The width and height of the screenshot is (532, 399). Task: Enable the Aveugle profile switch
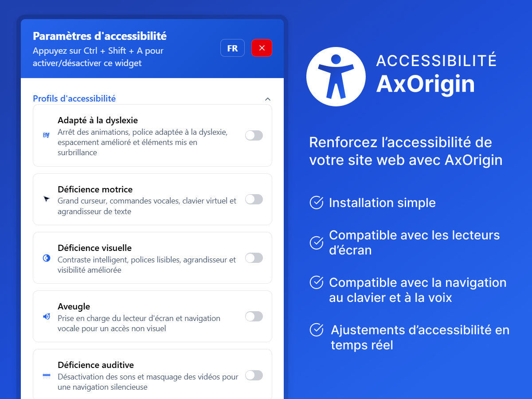click(x=254, y=317)
